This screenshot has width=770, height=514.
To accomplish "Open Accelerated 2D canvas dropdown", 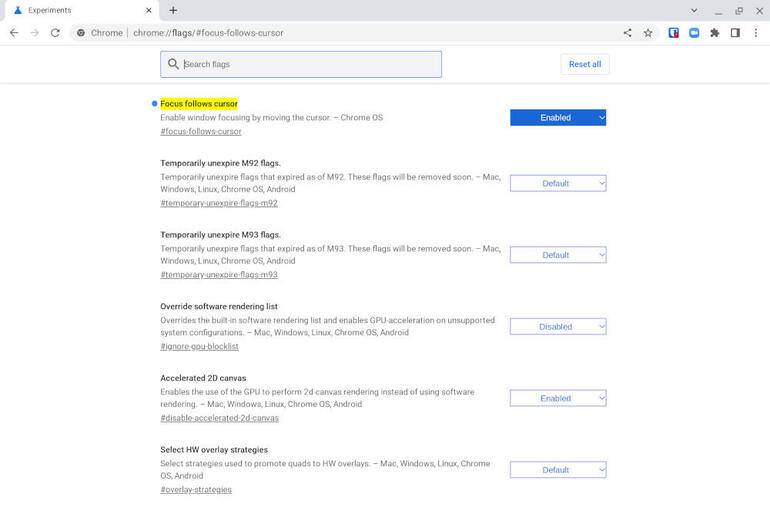I will pyautogui.click(x=558, y=398).
